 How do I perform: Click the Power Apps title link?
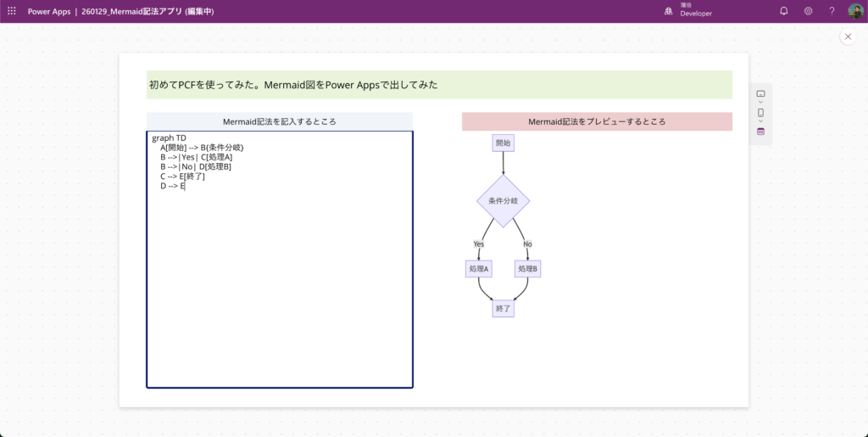[49, 11]
